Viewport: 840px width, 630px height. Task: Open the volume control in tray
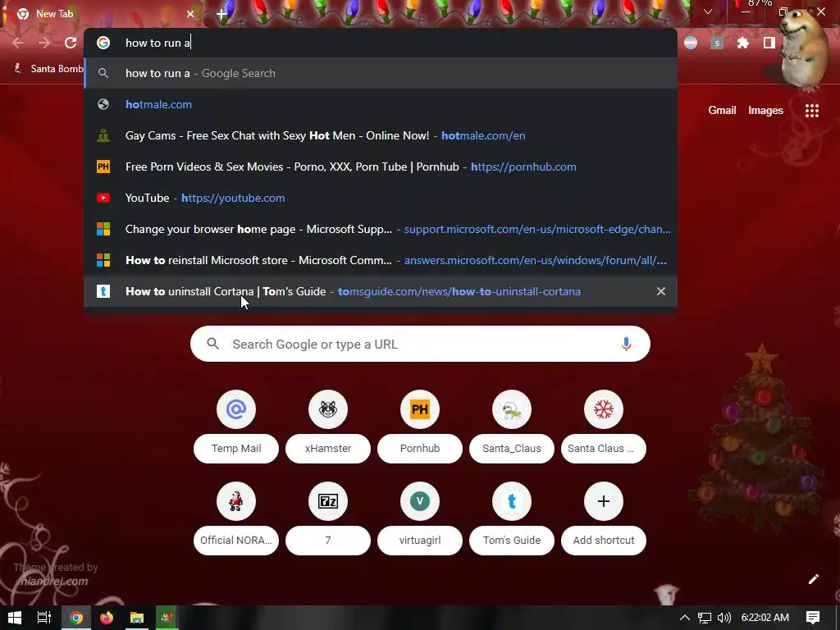click(724, 618)
